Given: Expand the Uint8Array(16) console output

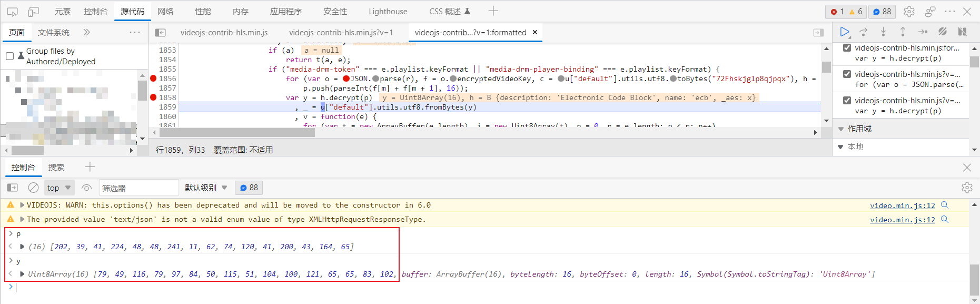Looking at the screenshot, I should (22, 274).
